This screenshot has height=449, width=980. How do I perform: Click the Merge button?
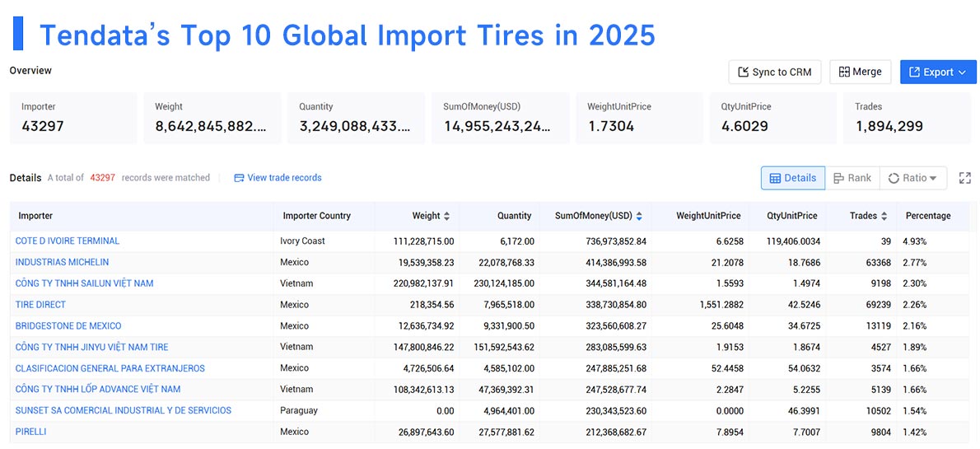coord(860,72)
